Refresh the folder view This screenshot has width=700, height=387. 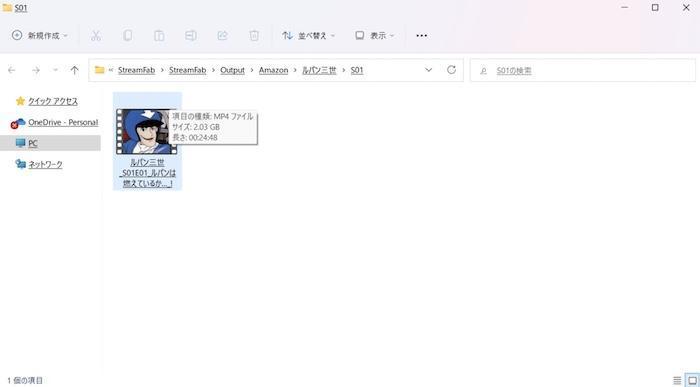tap(451, 70)
